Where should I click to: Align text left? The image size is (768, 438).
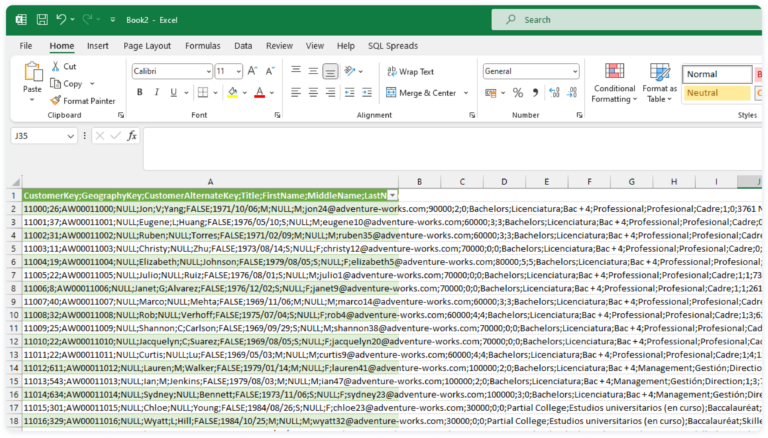click(x=296, y=93)
